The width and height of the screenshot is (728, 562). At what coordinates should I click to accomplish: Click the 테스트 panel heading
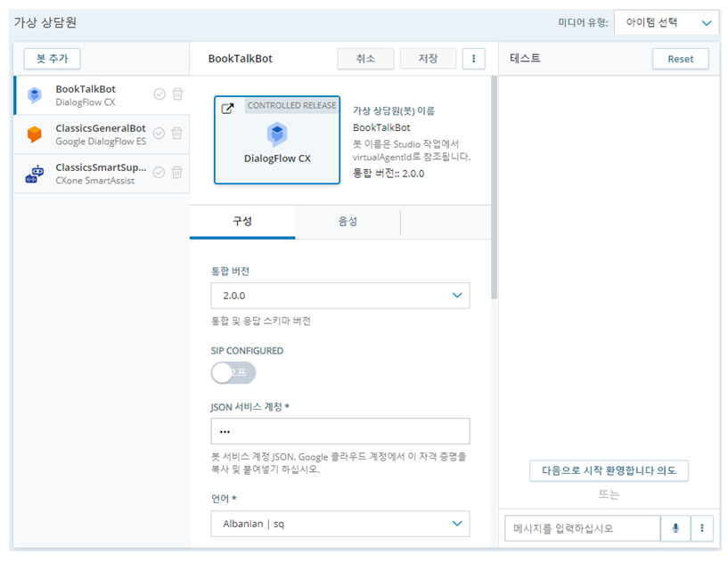click(x=525, y=59)
